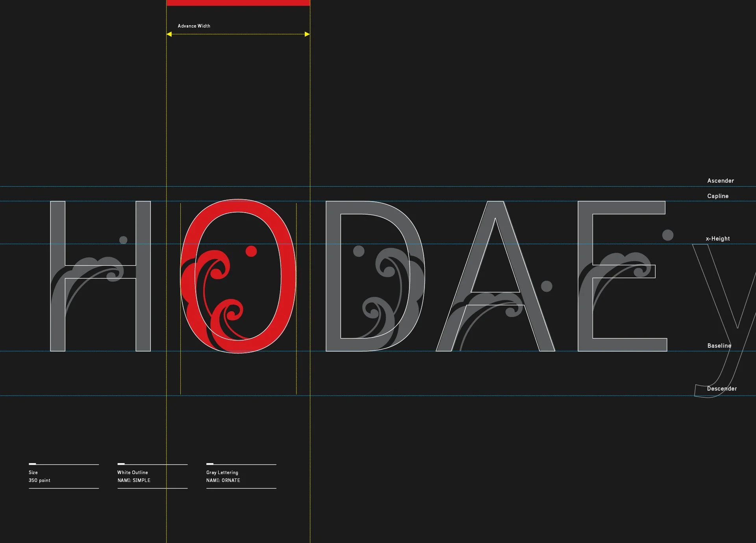Click the red dot inside the O
Viewport: 756px width, 543px height.
[251, 251]
